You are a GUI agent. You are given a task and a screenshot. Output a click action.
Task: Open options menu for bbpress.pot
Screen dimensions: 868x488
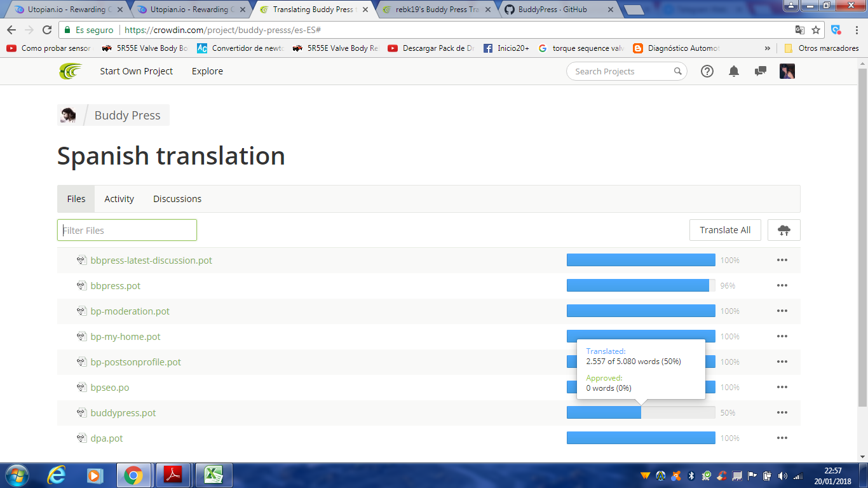coord(782,285)
